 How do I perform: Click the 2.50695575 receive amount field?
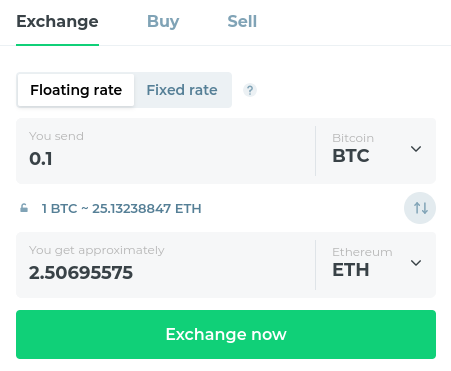[166, 265]
